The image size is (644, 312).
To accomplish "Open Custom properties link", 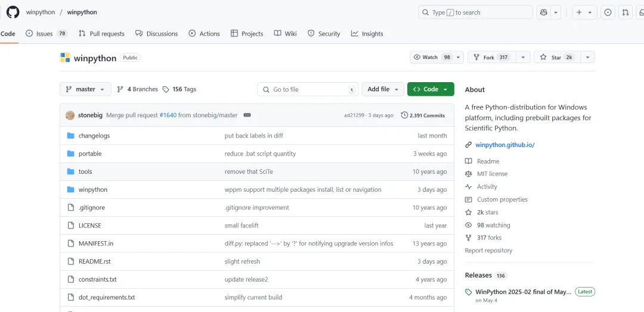I will (x=502, y=199).
